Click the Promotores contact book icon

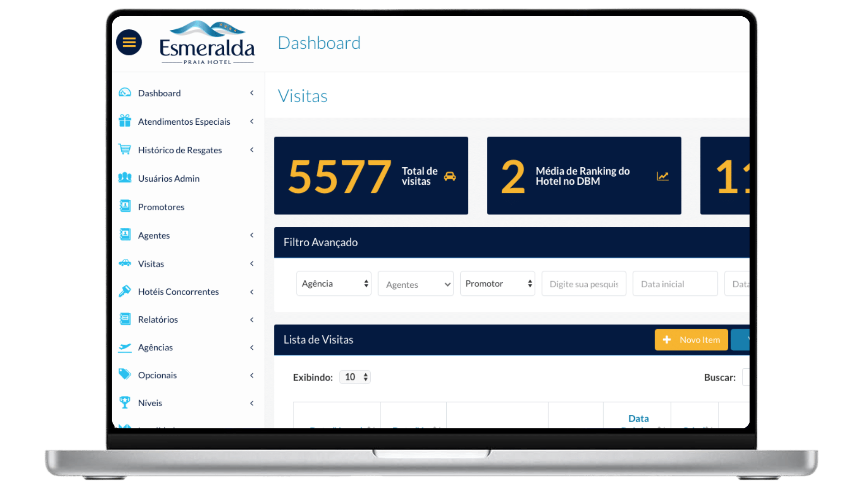point(125,206)
